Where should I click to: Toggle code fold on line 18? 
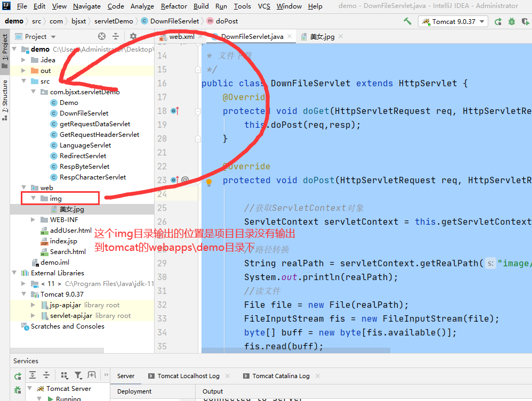click(x=198, y=111)
